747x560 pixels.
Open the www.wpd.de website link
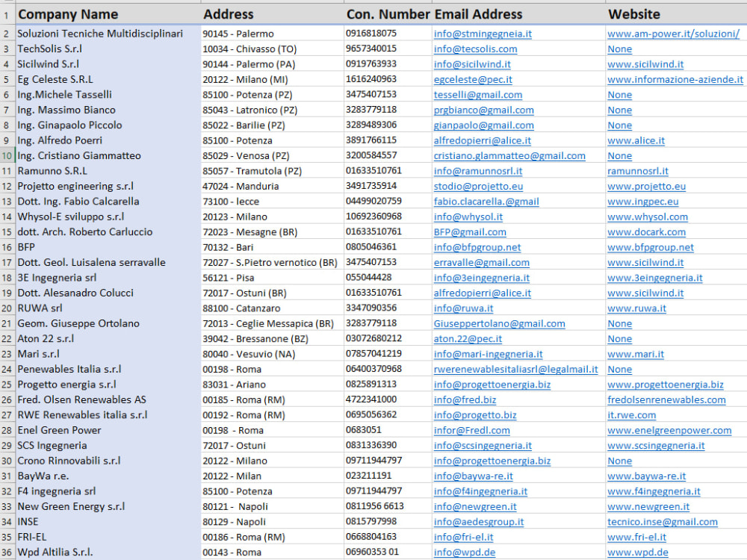[x=637, y=552]
